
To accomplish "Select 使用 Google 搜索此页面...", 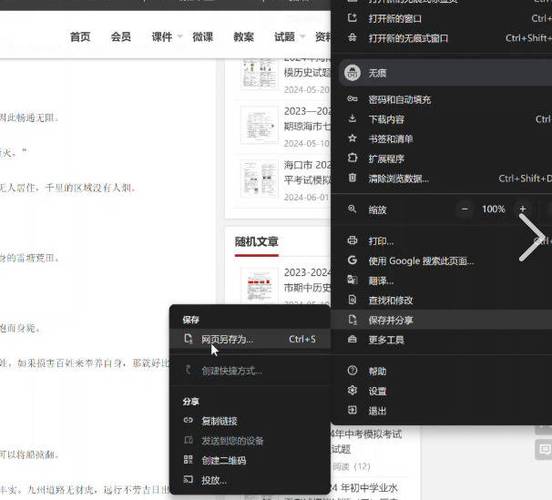I will click(442, 261).
